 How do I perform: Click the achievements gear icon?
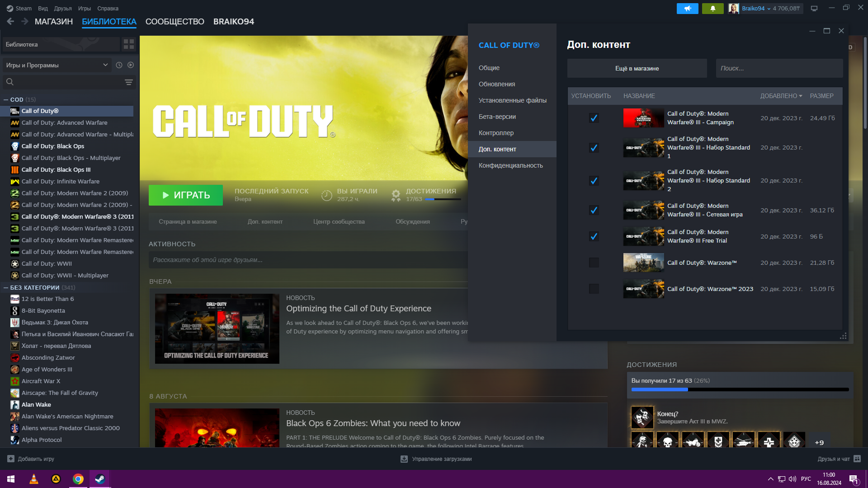(396, 195)
